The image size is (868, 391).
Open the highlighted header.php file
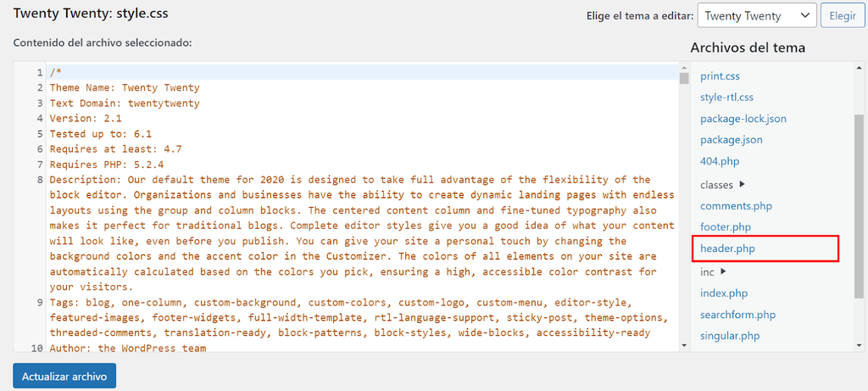coord(727,249)
